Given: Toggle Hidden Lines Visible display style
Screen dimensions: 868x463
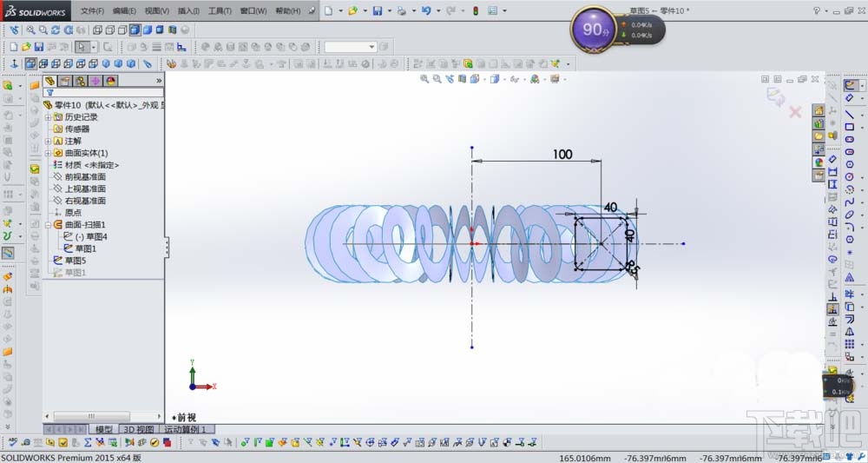Looking at the screenshot, I should coord(109,30).
